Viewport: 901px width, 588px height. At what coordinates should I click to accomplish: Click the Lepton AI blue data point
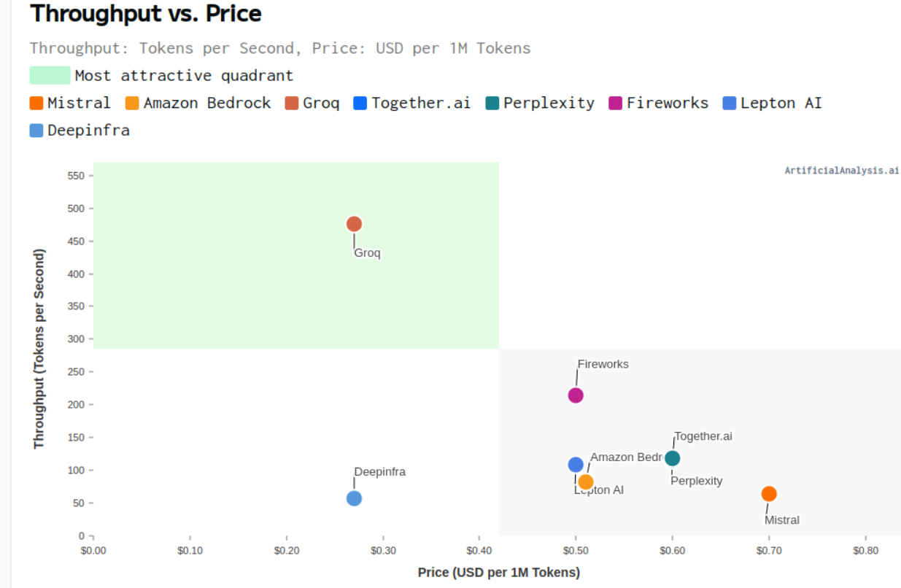(x=576, y=465)
